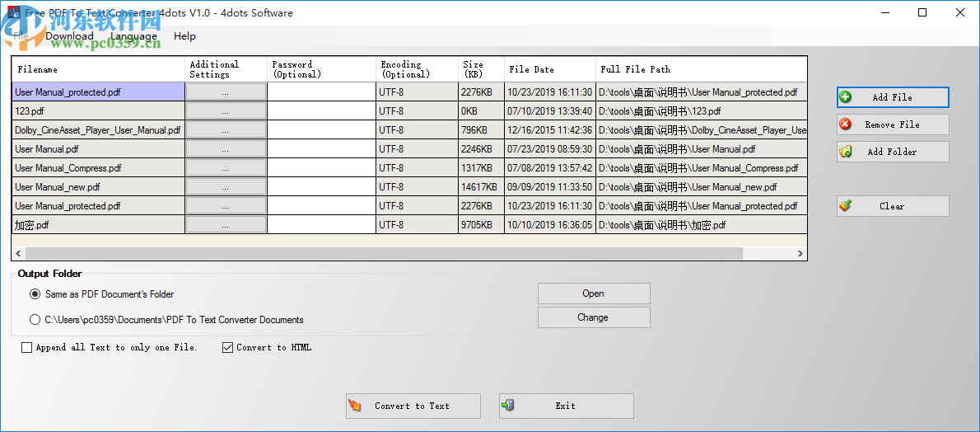
Task: Click the Password field for 123.pdf
Action: tap(322, 110)
